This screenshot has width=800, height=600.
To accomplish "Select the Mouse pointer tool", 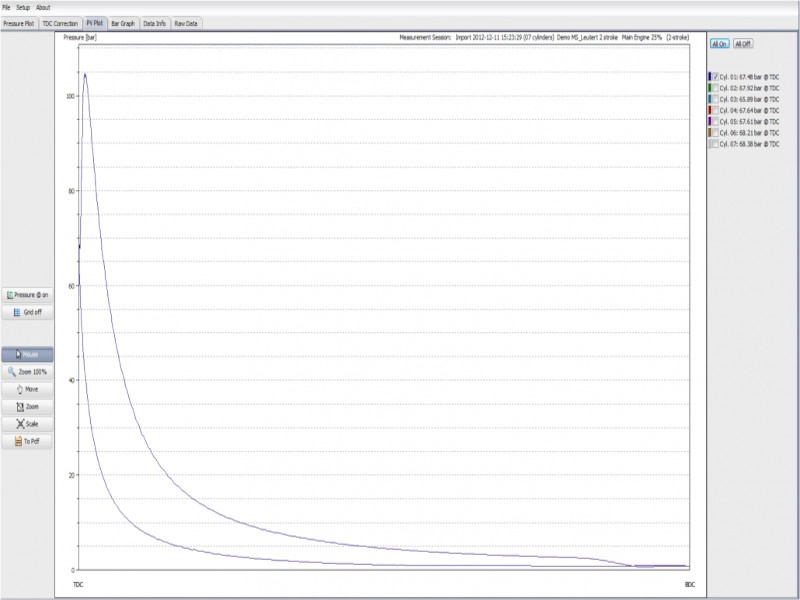I will pos(28,355).
